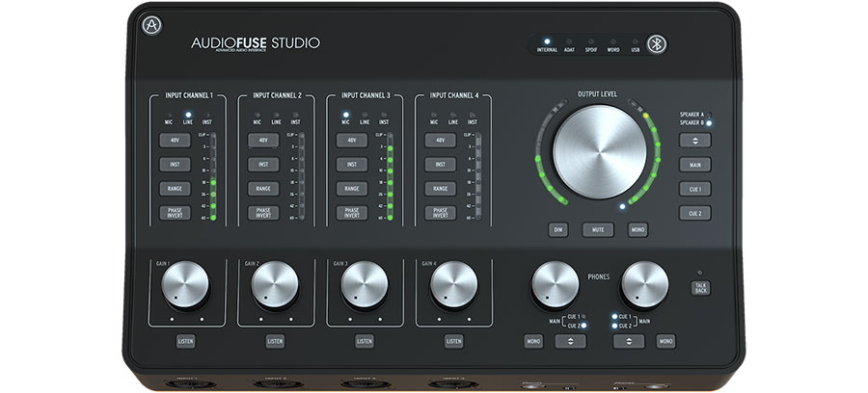
Task: Click the Gain 2 knob
Action: [275, 285]
